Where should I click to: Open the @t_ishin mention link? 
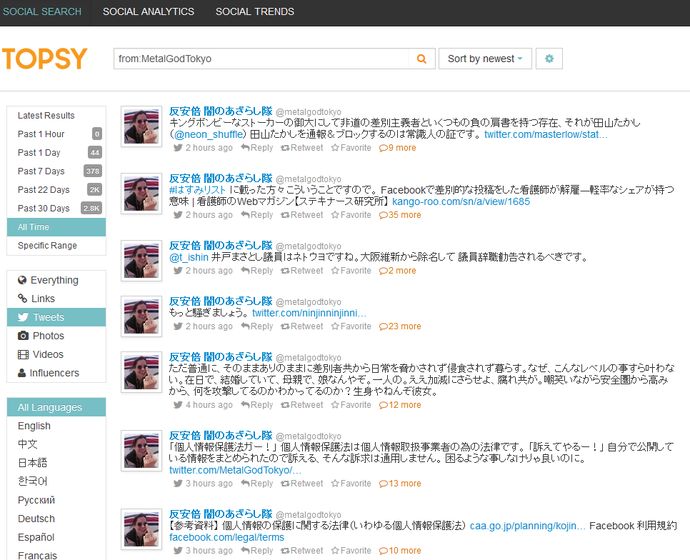(189, 257)
